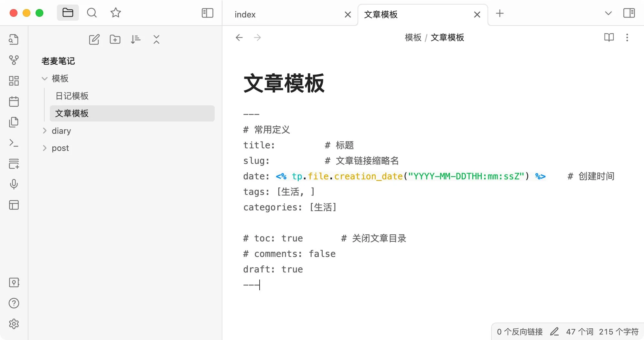Open the bookmarks star icon
The height and width of the screenshot is (340, 644).
click(116, 13)
